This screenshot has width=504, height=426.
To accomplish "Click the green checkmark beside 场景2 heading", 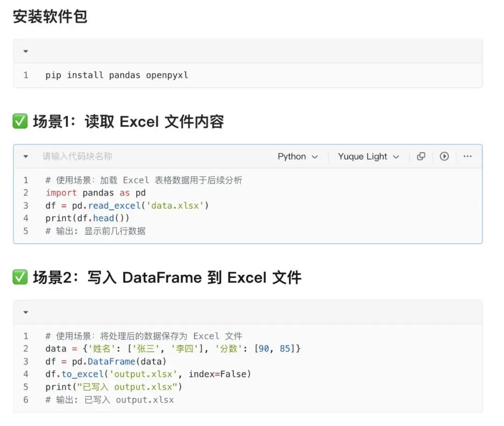I will pyautogui.click(x=20, y=277).
